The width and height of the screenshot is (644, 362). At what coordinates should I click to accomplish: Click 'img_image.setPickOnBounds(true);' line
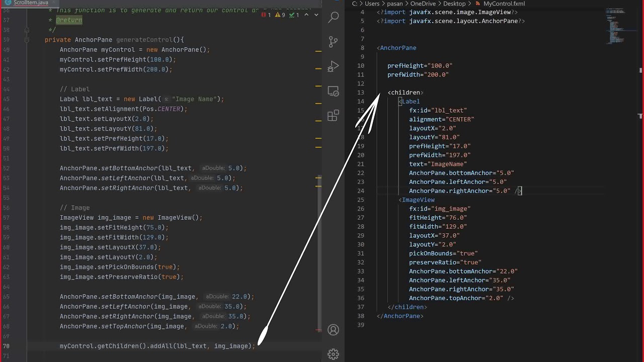pyautogui.click(x=120, y=267)
